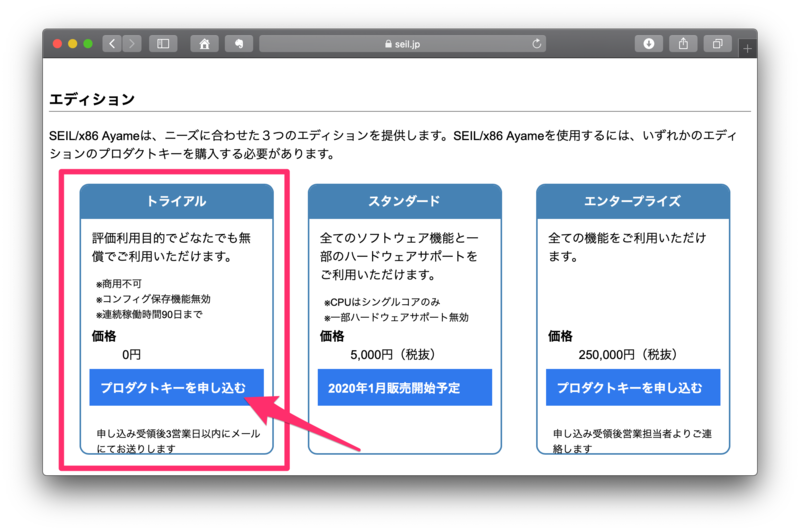Go forward with Safari's forward arrow
Image resolution: width=800 pixels, height=532 pixels.
pyautogui.click(x=132, y=44)
